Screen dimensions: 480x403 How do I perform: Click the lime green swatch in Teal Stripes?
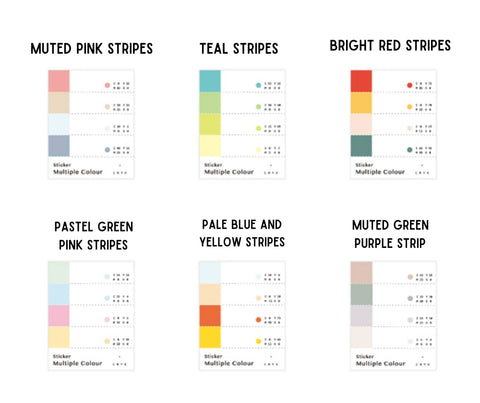[x=210, y=124]
